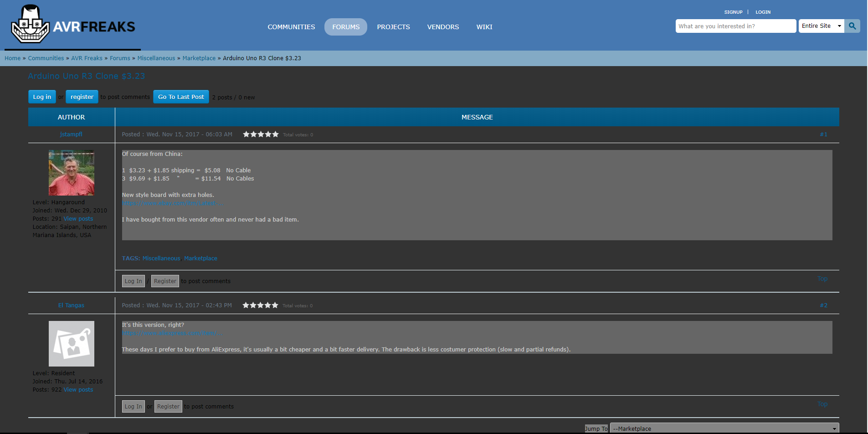Click the Marketplace tag link
868x434 pixels.
tap(200, 258)
